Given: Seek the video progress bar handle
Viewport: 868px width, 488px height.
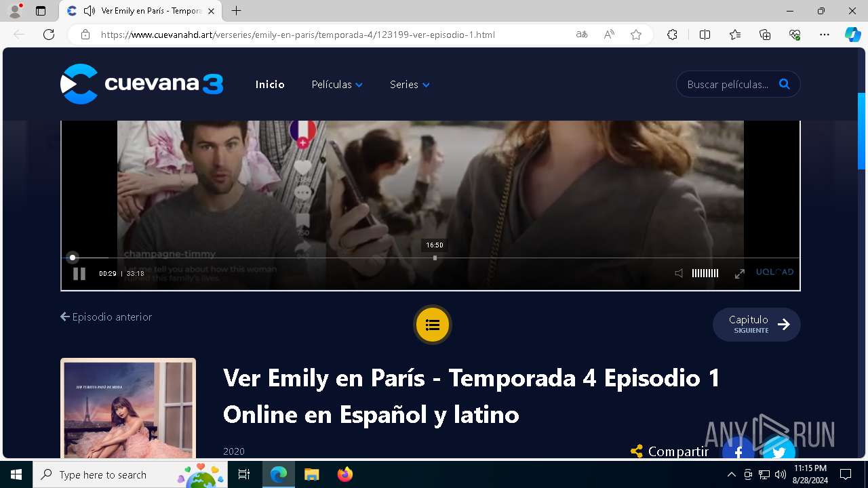Looking at the screenshot, I should [x=73, y=258].
